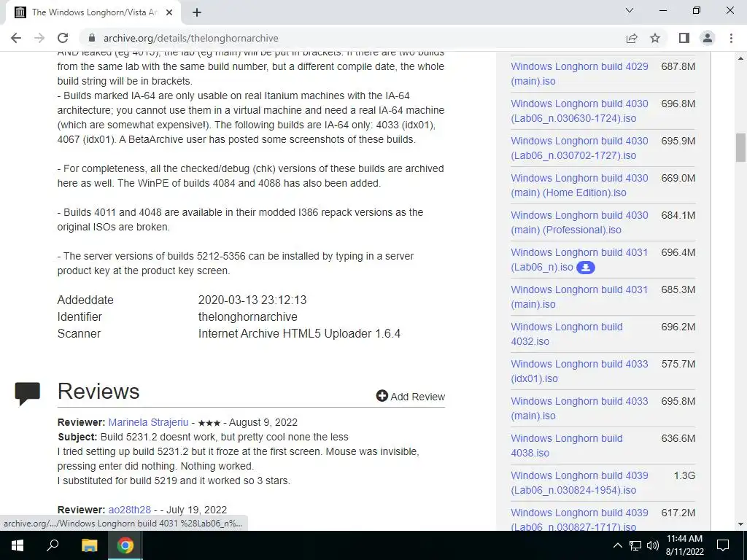Click the download badge next to build 4031 Lab06_n
The width and height of the screenshot is (747, 560).
(586, 268)
